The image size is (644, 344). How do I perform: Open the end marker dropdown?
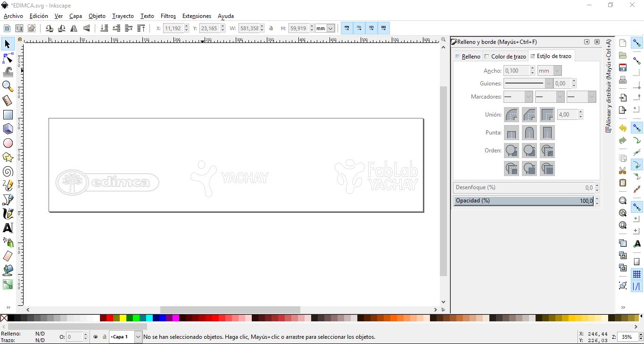(581, 97)
